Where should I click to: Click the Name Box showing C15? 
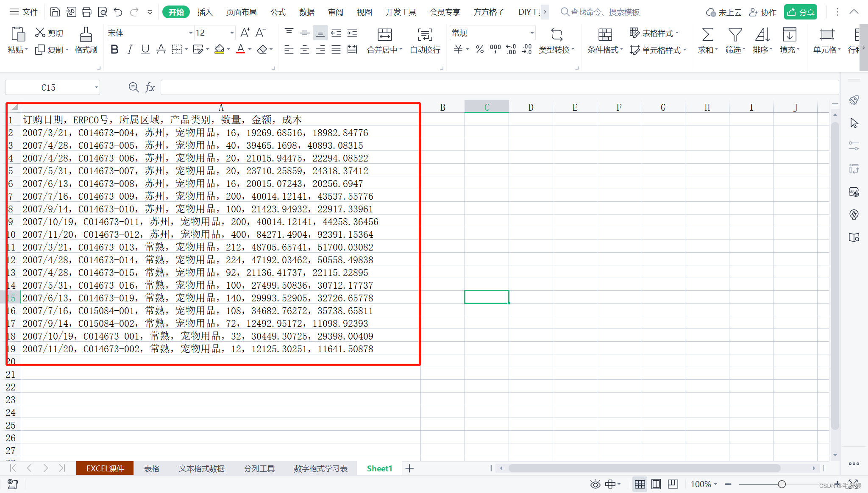pyautogui.click(x=48, y=87)
